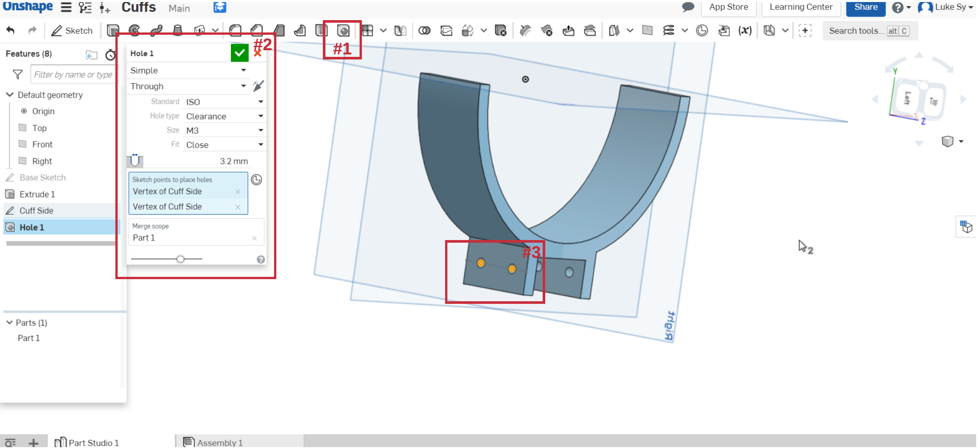Toggle the tip angle option beside 3.2 mm
980x448 pixels.
coord(135,161)
